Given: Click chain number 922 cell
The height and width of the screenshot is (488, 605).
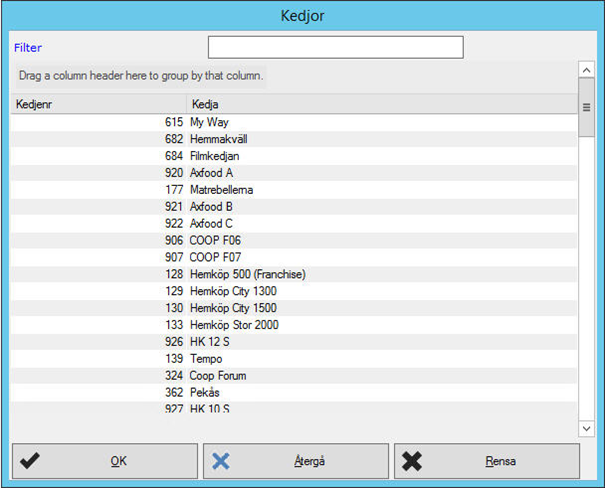Looking at the screenshot, I should [98, 223].
